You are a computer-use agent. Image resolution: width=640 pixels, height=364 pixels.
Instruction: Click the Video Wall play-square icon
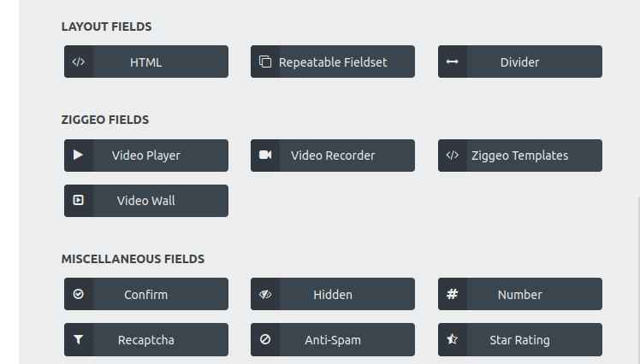(79, 200)
